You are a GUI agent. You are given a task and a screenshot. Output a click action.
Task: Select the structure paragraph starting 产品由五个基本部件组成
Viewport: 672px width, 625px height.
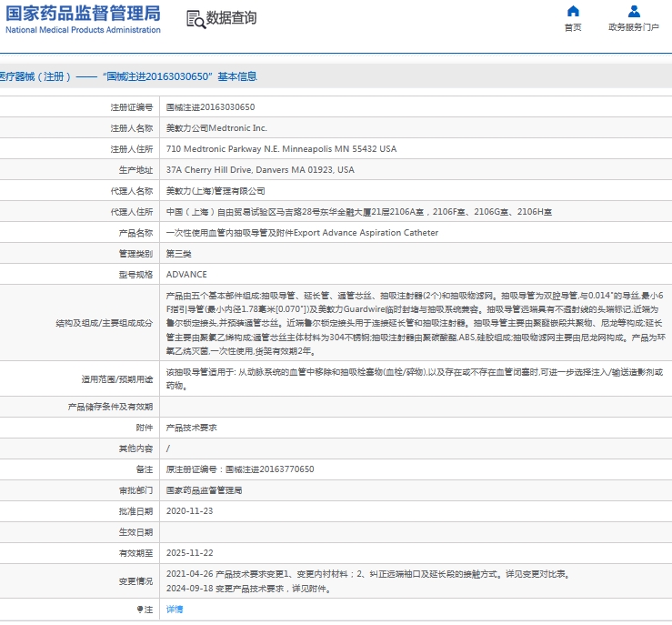(416, 323)
